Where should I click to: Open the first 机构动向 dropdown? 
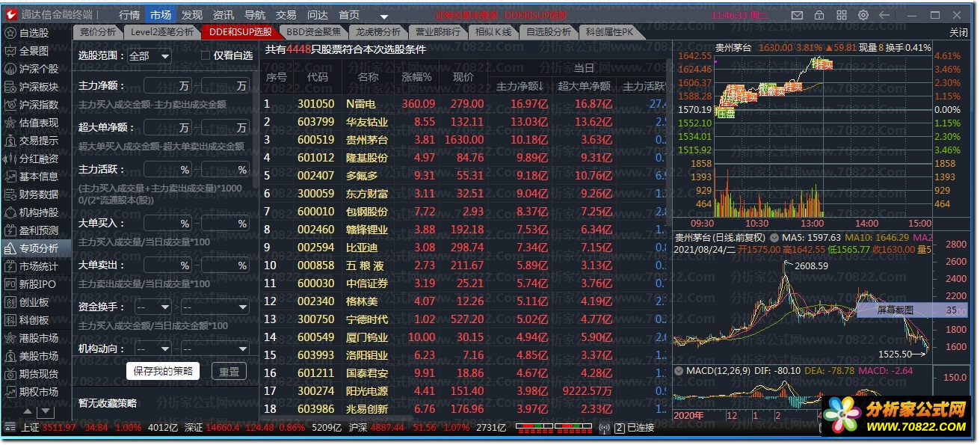pos(153,349)
